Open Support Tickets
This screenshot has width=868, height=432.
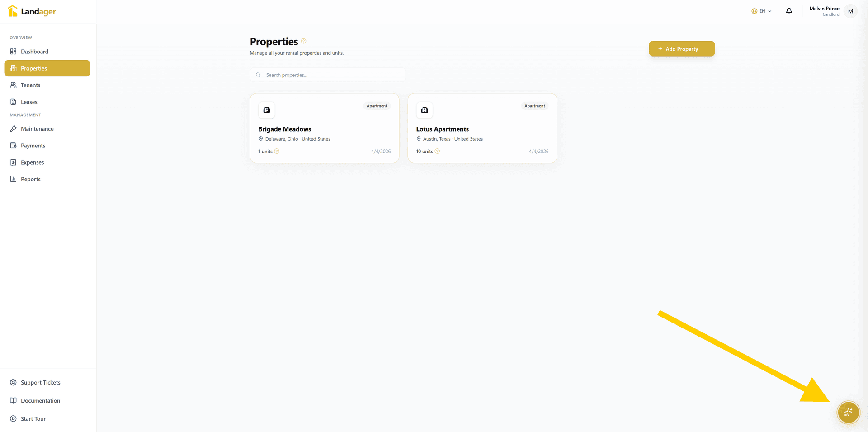point(40,382)
